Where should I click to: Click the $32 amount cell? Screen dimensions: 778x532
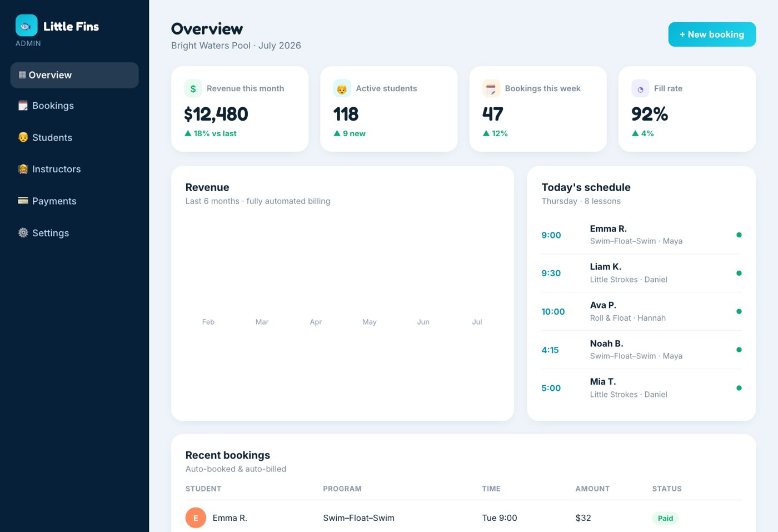click(x=583, y=518)
